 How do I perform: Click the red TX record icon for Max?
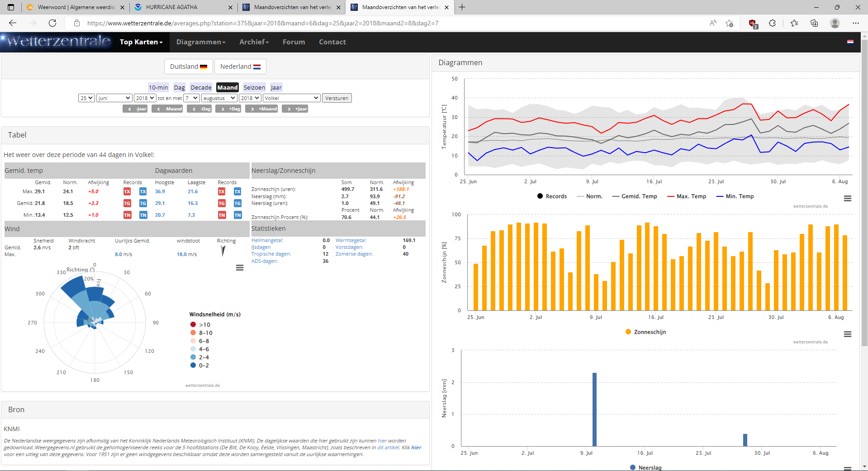pos(127,191)
